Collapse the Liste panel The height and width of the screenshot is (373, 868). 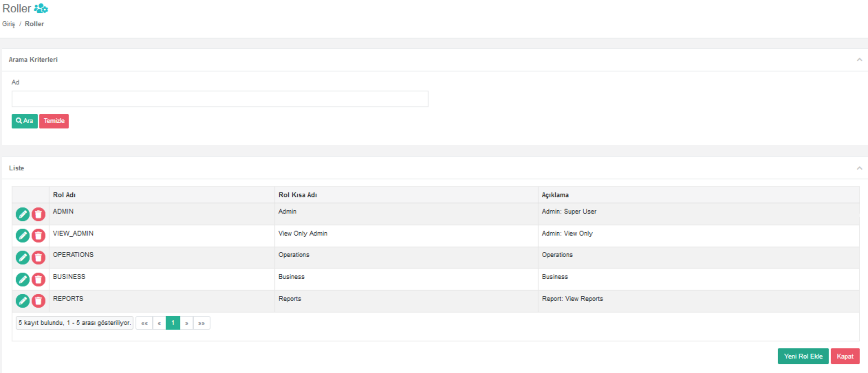point(859,168)
